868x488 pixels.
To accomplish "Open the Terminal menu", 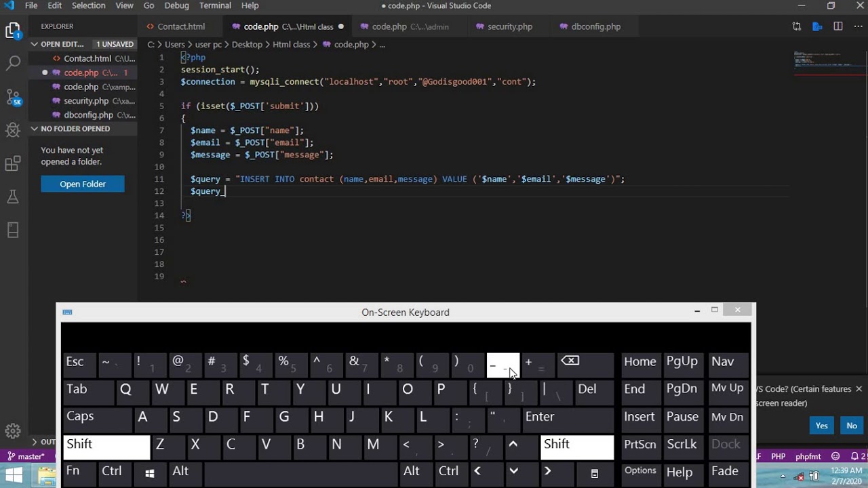I will point(215,5).
